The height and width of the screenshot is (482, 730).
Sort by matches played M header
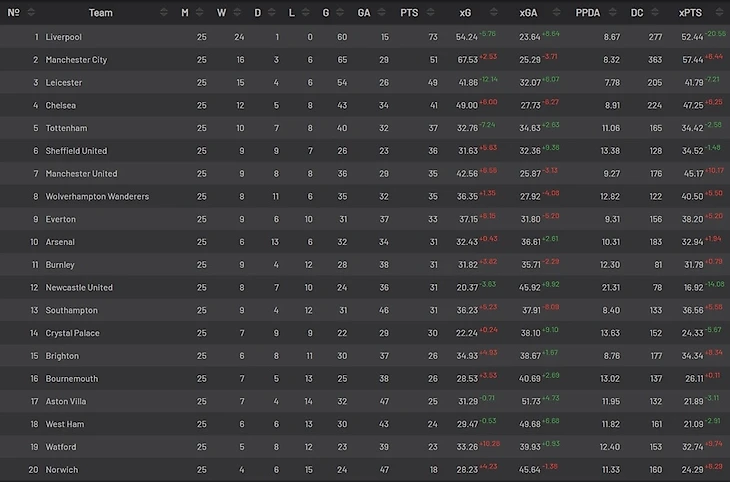(185, 13)
